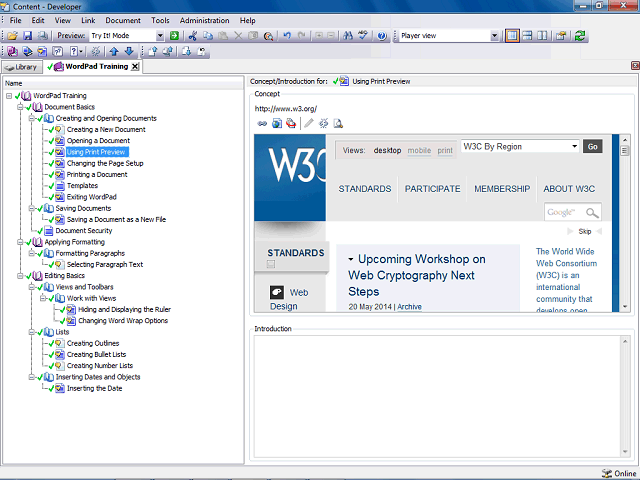
Task: Click the Properties pane toolbar icon
Action: (x=561, y=36)
